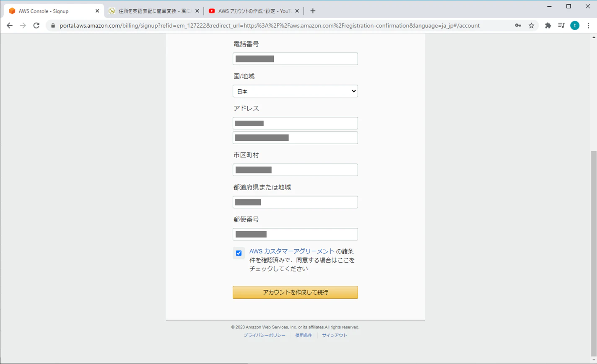597x364 pixels.
Task: Open the 国/地域 dropdown showing 日本
Action: coord(295,91)
